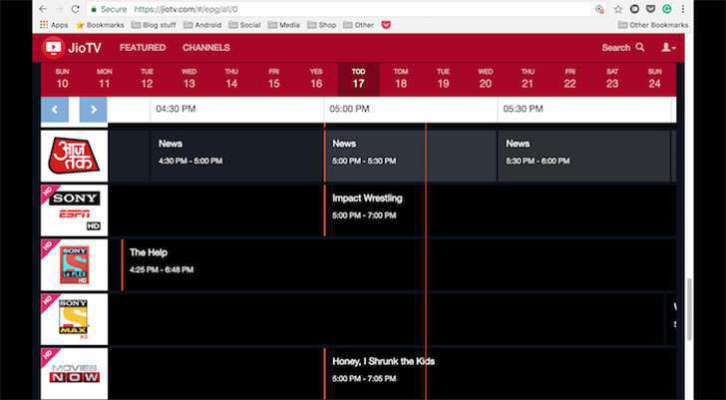Click the 05:00 PM time label
Viewport: 726px width, 400px height.
click(x=350, y=109)
